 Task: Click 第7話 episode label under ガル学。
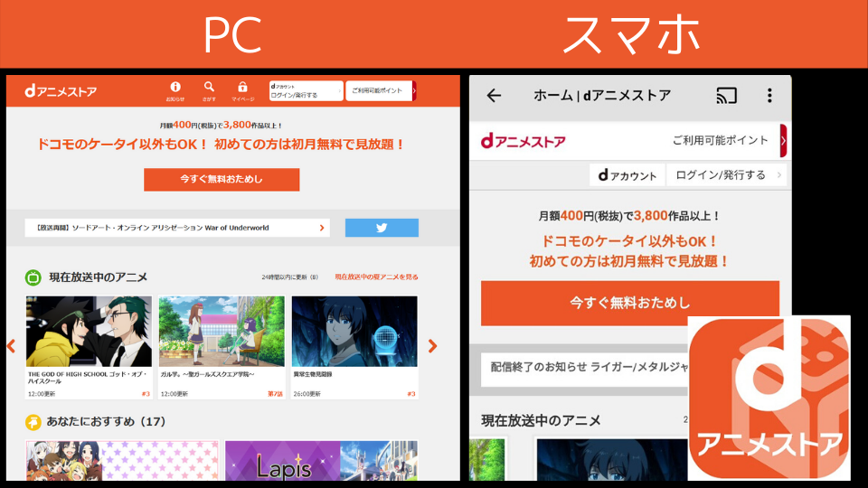pos(275,394)
